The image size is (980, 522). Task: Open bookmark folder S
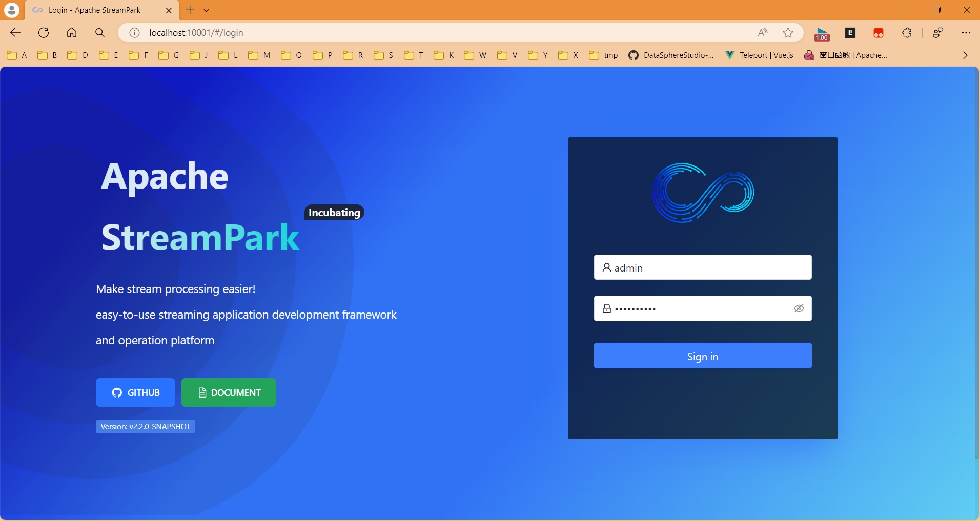383,55
